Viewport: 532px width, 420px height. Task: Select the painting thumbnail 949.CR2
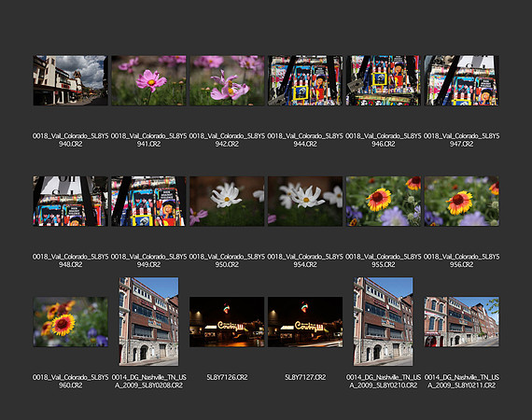pos(148,202)
